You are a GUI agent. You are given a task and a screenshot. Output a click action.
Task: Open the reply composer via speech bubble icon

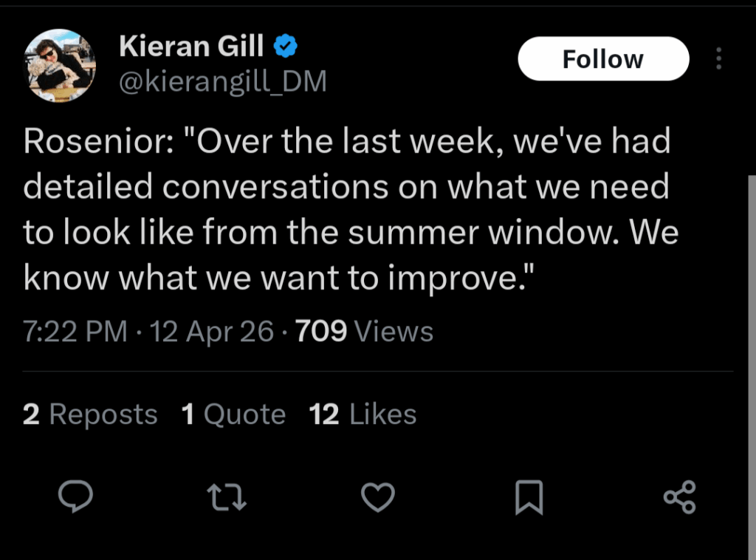point(76,497)
